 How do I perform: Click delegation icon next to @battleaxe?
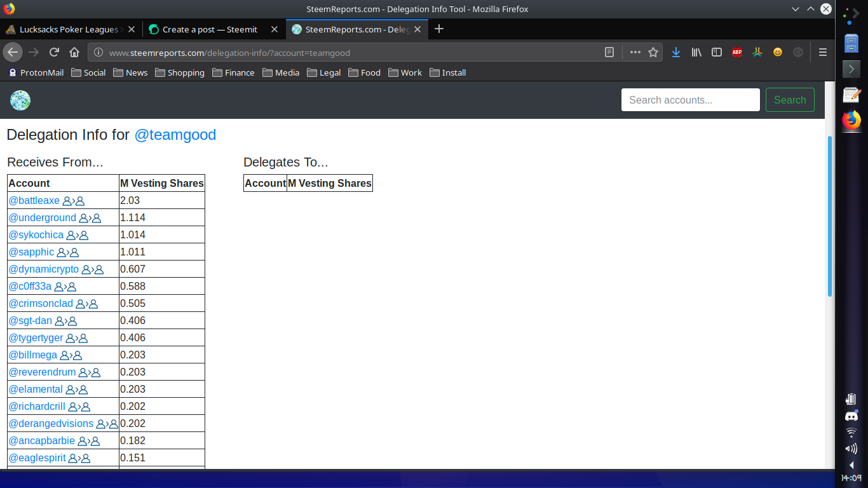click(x=74, y=201)
